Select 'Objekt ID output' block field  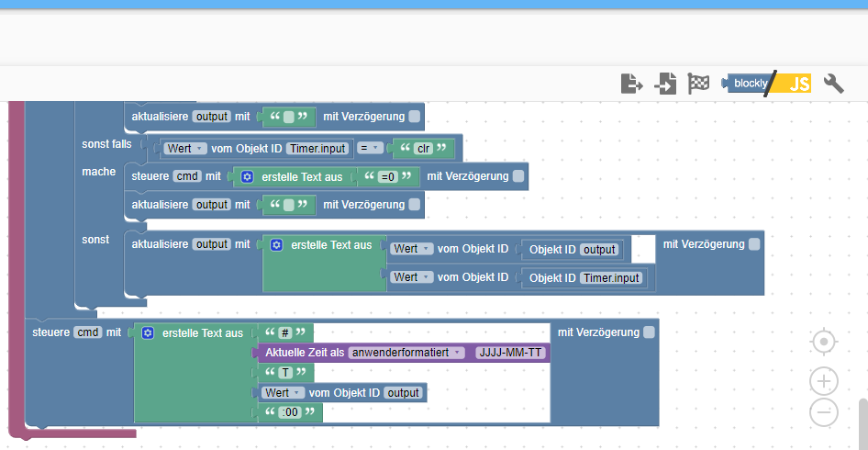click(x=573, y=250)
